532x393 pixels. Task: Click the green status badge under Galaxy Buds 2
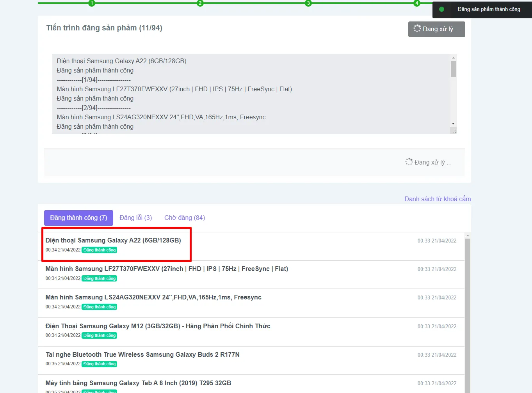click(100, 364)
